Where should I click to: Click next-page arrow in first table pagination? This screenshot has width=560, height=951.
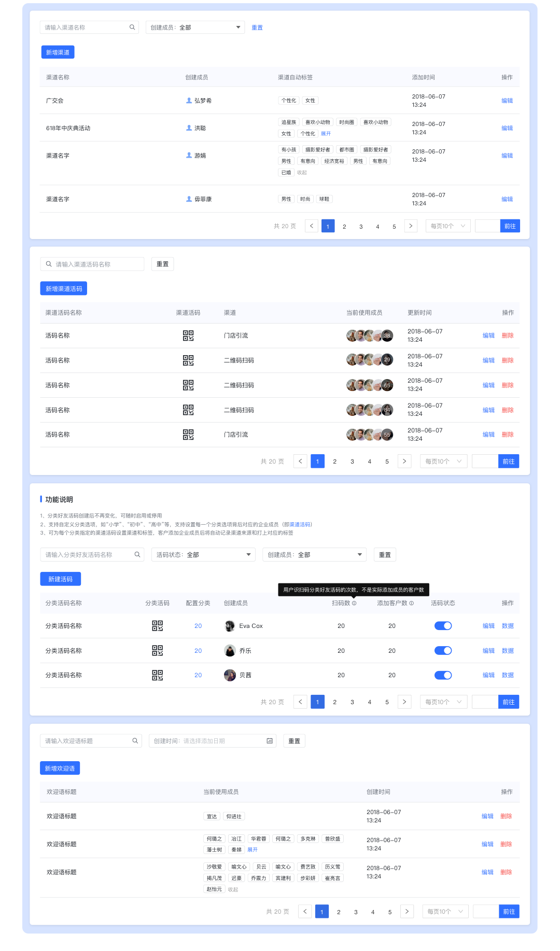tap(411, 226)
